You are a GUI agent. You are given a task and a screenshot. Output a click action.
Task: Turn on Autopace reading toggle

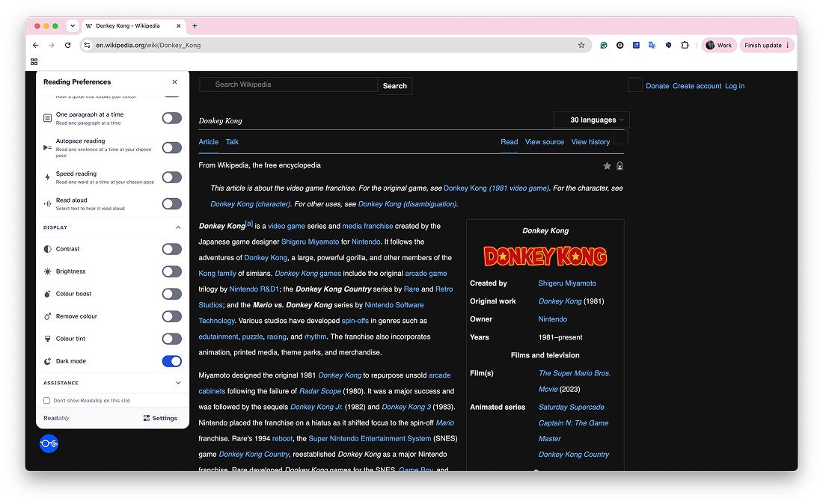(x=171, y=147)
